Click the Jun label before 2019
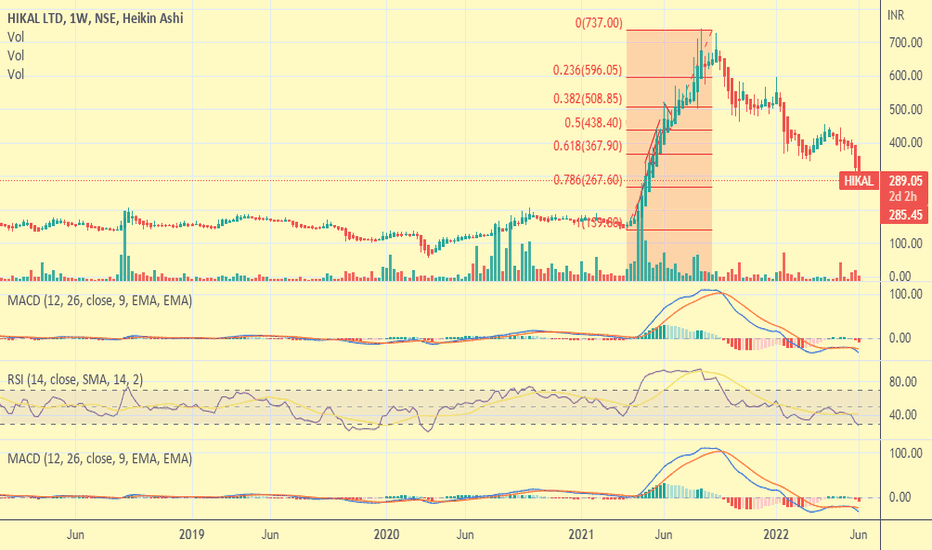932x550 pixels. pyautogui.click(x=75, y=535)
